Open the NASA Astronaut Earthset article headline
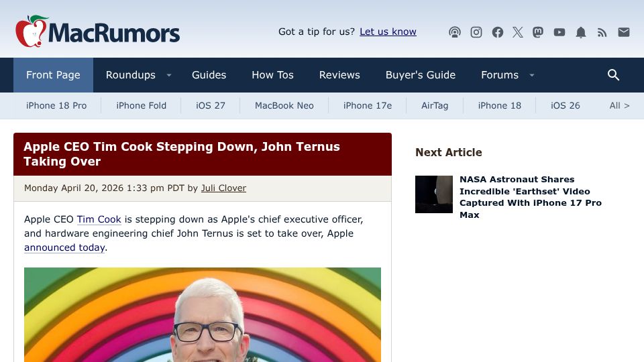644x362 pixels. 531,197
